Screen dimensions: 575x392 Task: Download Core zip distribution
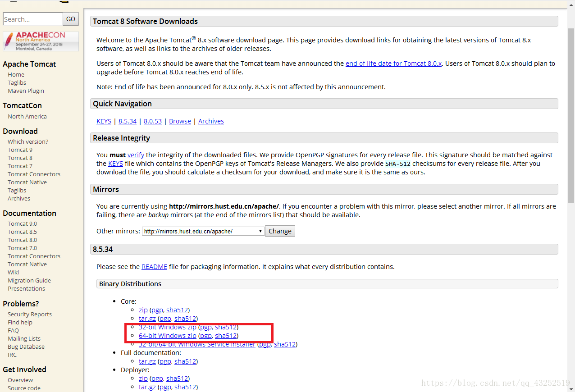143,310
